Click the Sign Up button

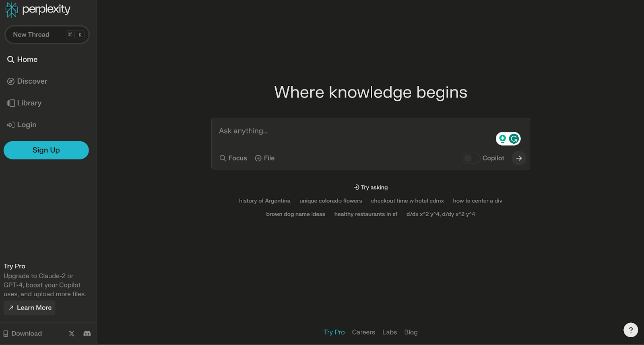46,150
